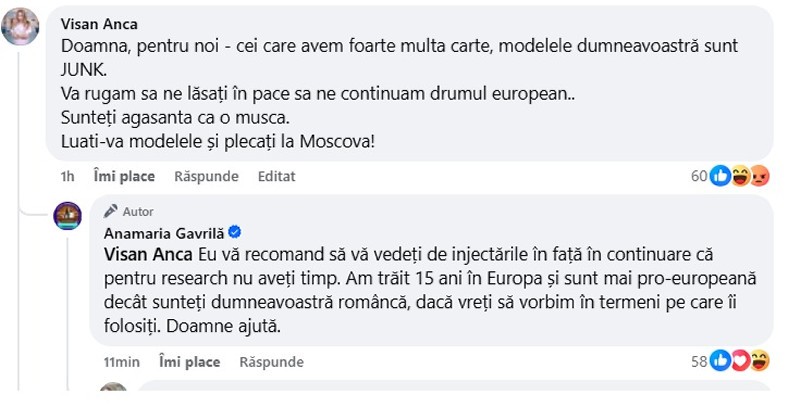Viewport: 800px width, 420px height.
Task: Click the laughing reaction icon beside the 60 count
Action: 741,176
